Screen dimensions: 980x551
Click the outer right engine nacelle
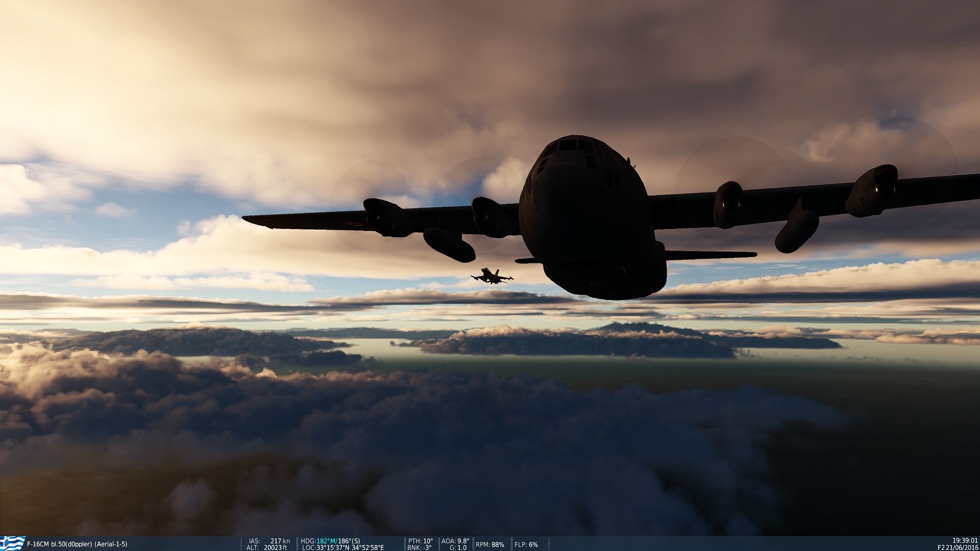[872, 190]
